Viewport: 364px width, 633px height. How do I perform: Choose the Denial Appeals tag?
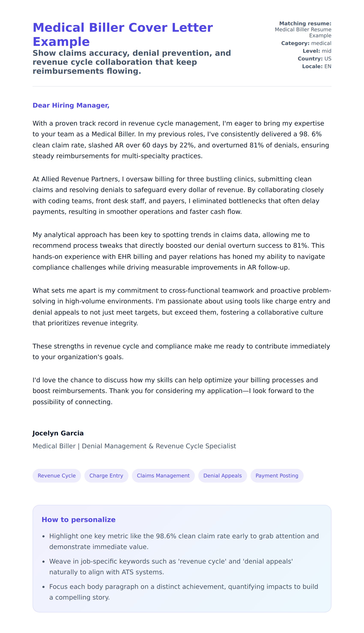pyautogui.click(x=222, y=475)
